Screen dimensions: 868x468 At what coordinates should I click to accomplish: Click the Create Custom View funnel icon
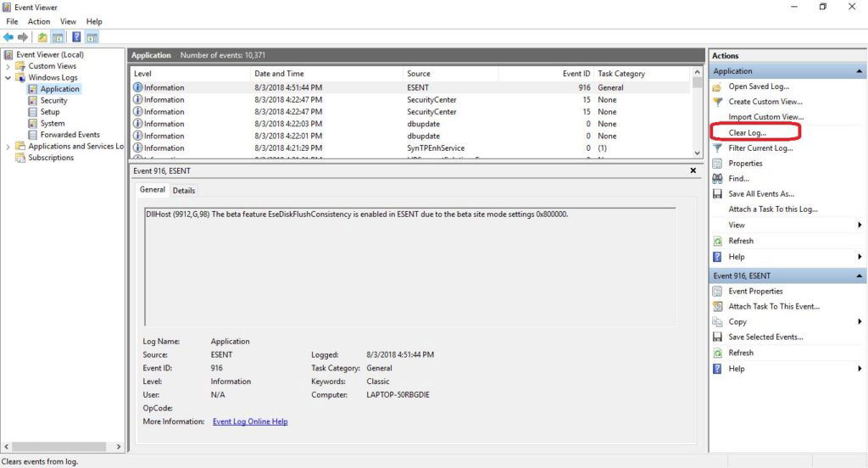(x=717, y=102)
